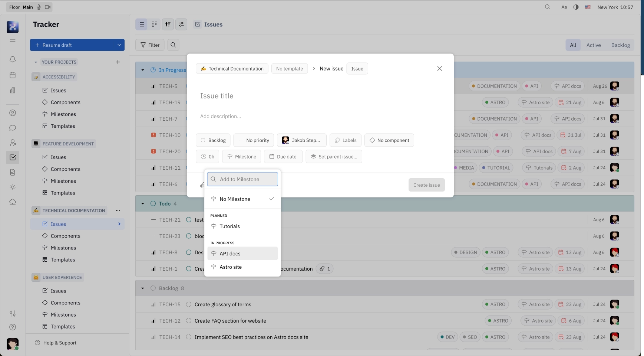Click the search icon next to Filter
Image resolution: width=644 pixels, height=356 pixels.
tap(173, 45)
